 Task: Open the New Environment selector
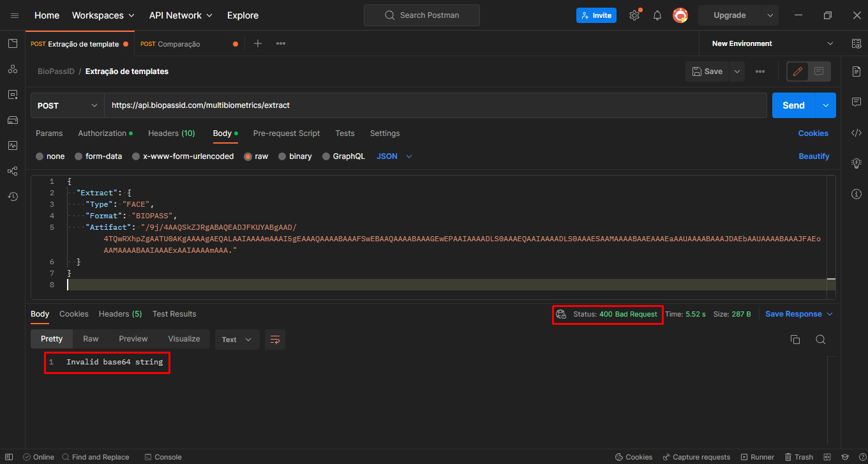click(772, 43)
